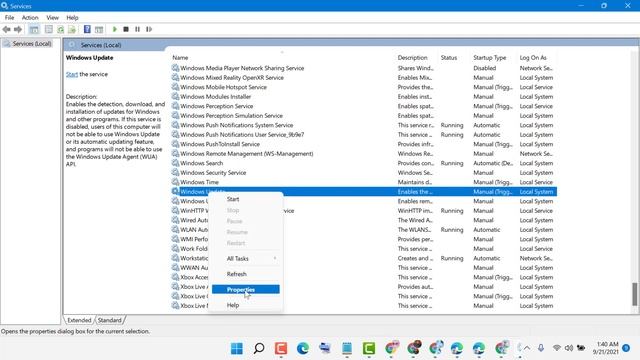Click the Stop Service square icon
This screenshot has width=640, height=360.
click(126, 29)
